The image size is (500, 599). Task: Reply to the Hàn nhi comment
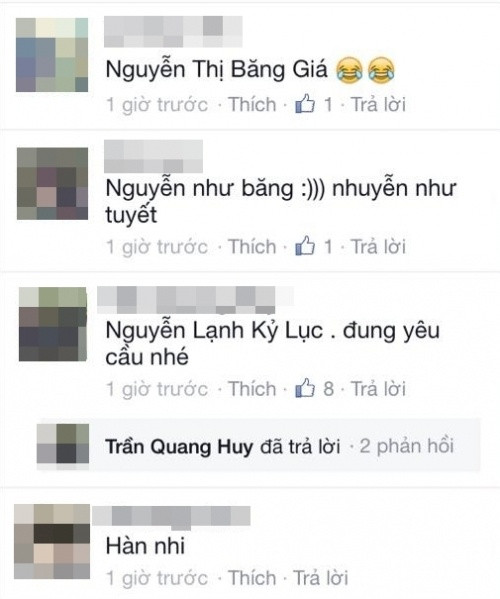[x=320, y=577]
